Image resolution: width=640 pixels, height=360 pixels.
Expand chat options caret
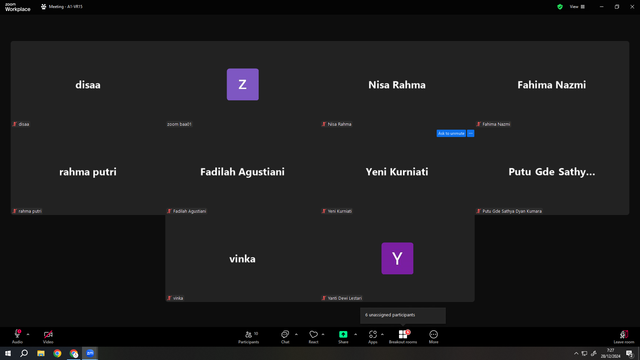coord(296,335)
